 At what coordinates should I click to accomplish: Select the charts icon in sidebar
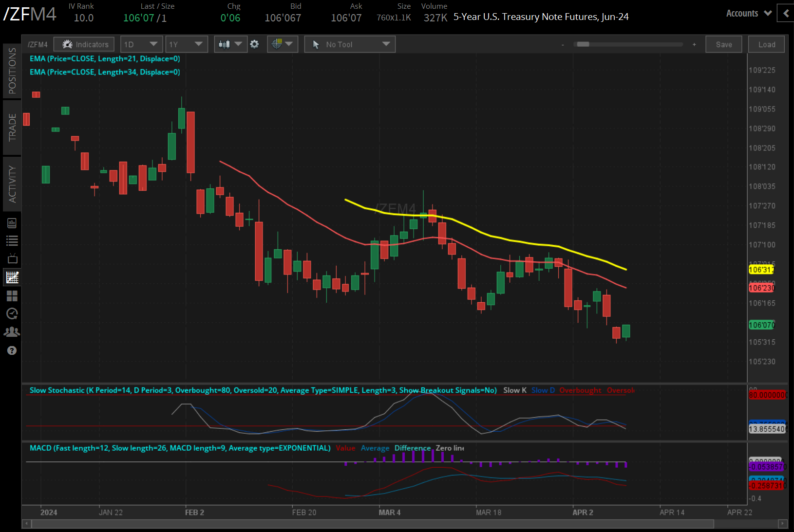click(12, 277)
